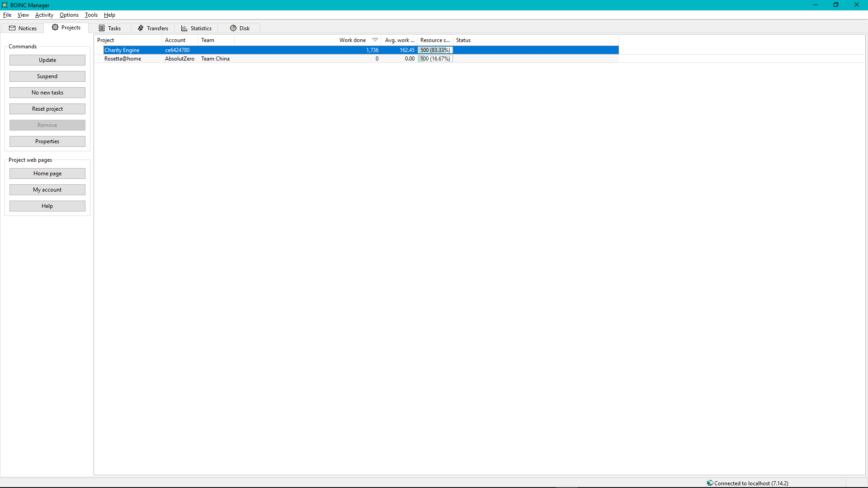Switch to the Disk tab
The height and width of the screenshot is (488, 868).
(x=240, y=28)
